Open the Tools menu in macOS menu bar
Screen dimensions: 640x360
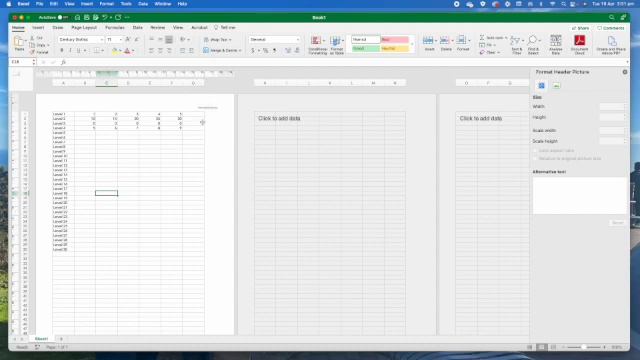coord(126,4)
